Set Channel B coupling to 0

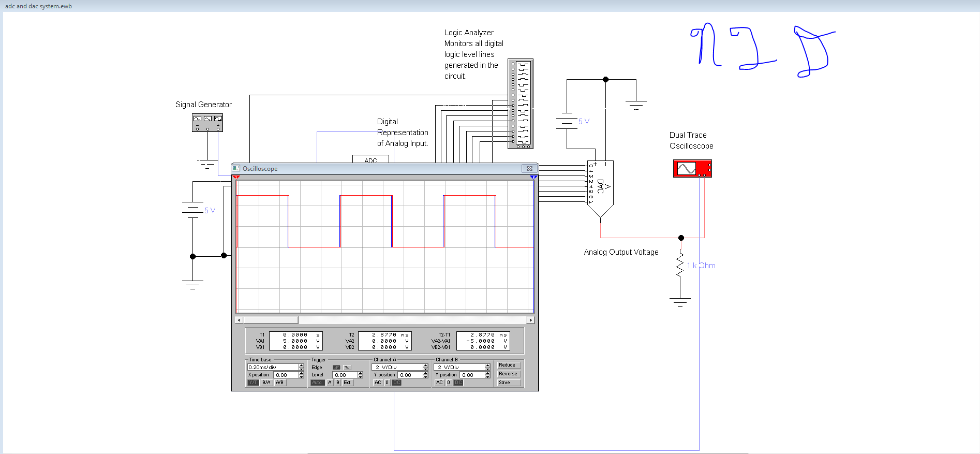pos(449,383)
